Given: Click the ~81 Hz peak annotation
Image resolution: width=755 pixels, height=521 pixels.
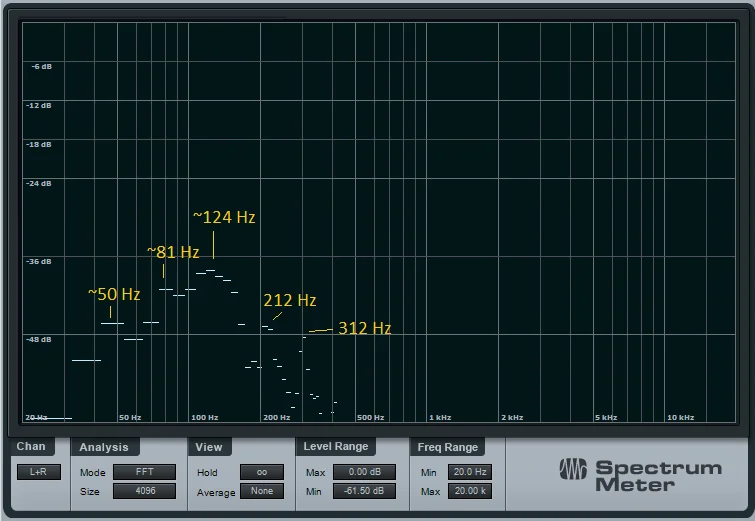Looking at the screenshot, I should (x=173, y=252).
